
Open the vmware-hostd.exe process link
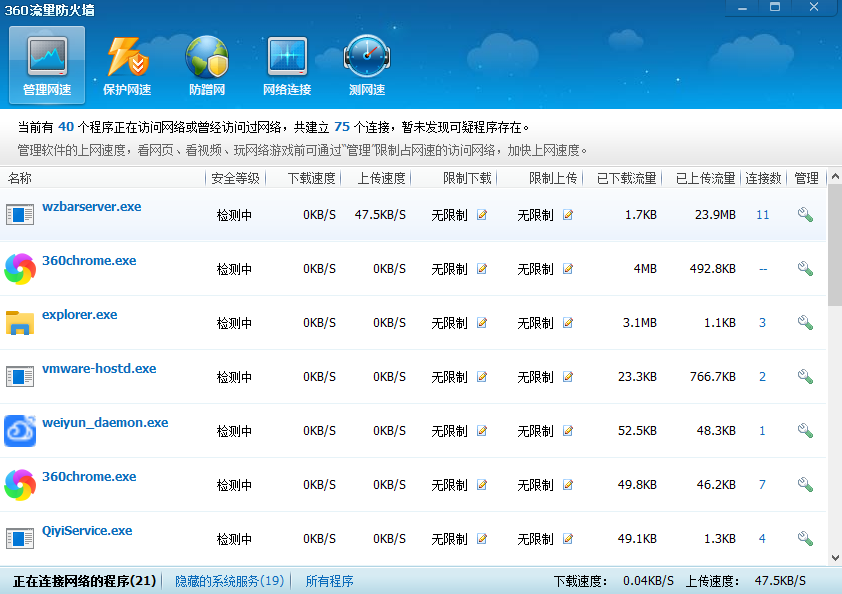[x=99, y=369]
